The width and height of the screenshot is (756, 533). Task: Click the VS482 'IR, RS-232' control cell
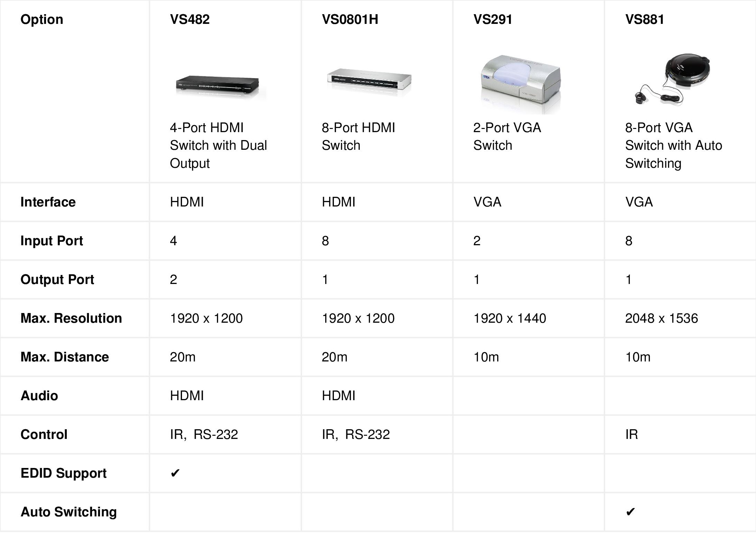[x=204, y=434]
